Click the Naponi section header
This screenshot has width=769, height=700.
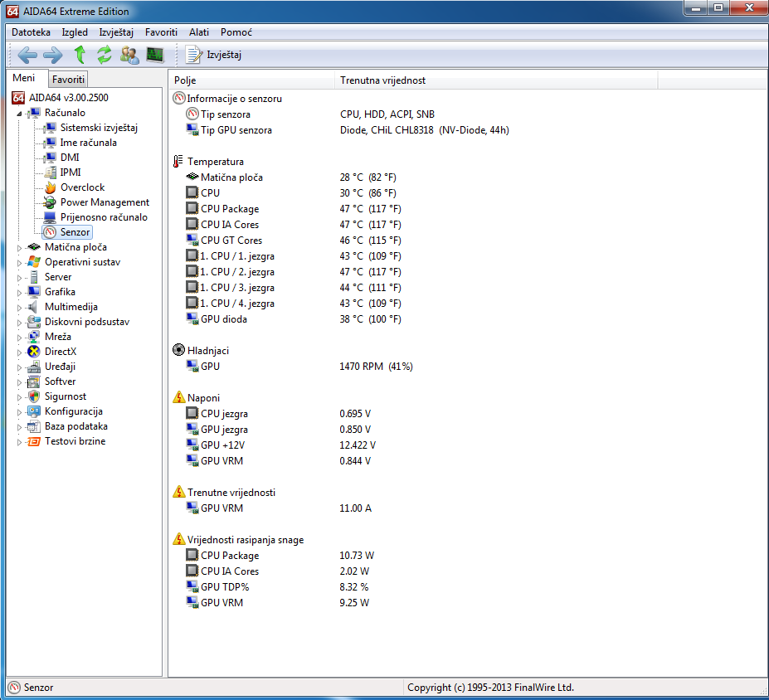[203, 397]
